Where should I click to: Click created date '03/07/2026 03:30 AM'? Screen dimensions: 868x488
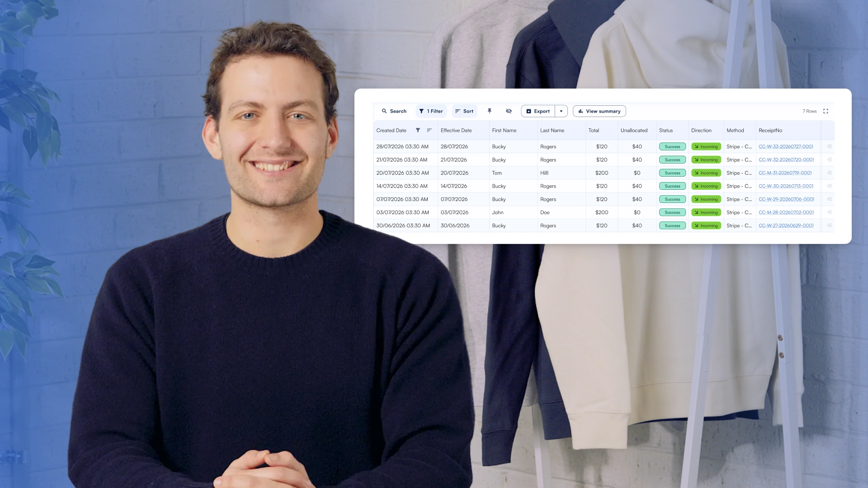click(x=402, y=212)
